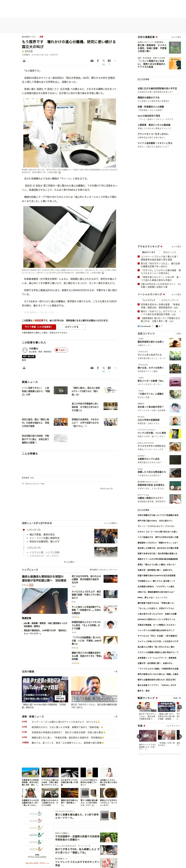Click もっと見る beside アクセスランキング
Viewport: 186px width, 868px height.
pyautogui.click(x=176, y=246)
